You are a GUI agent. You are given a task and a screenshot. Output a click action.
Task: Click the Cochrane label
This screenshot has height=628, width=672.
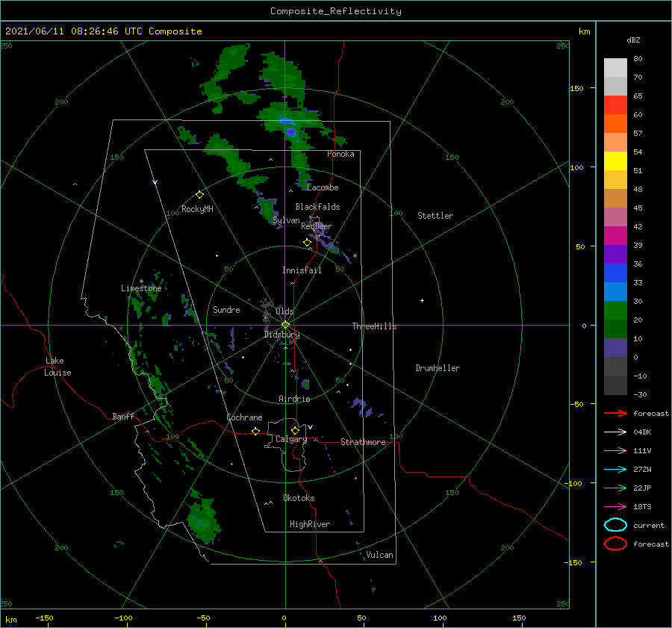tap(244, 417)
